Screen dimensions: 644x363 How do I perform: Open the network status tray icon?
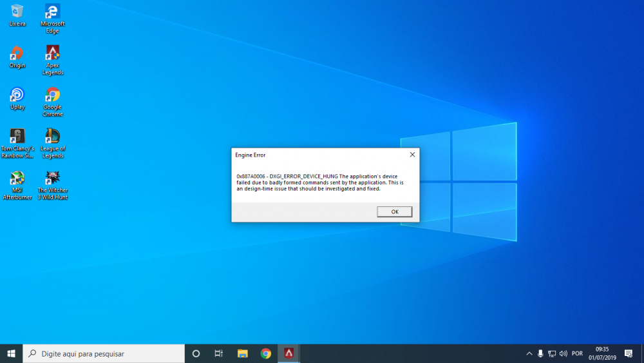coord(552,353)
